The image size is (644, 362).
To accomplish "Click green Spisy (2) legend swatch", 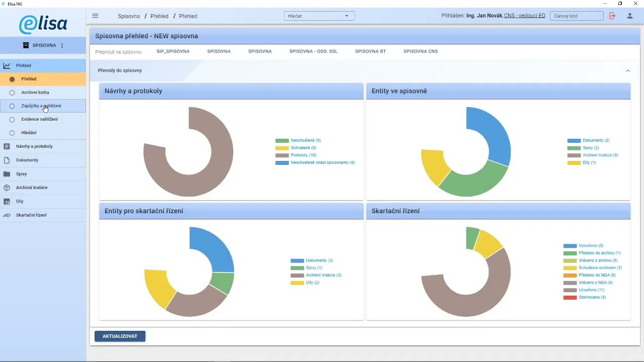I will [x=574, y=148].
